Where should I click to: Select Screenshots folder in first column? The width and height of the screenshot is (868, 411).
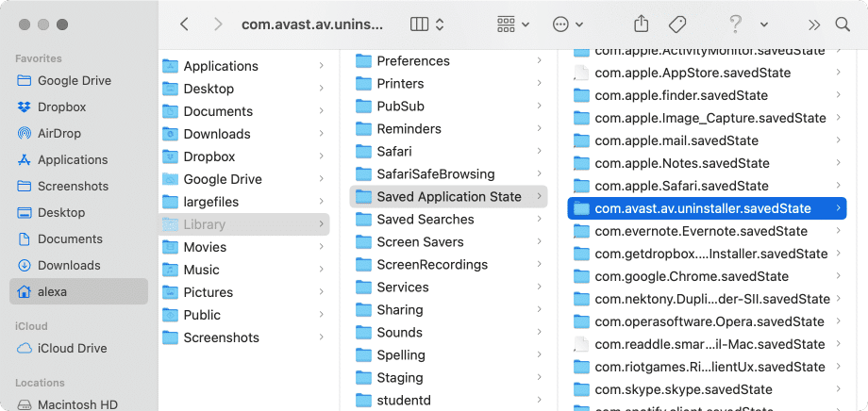[x=244, y=338]
